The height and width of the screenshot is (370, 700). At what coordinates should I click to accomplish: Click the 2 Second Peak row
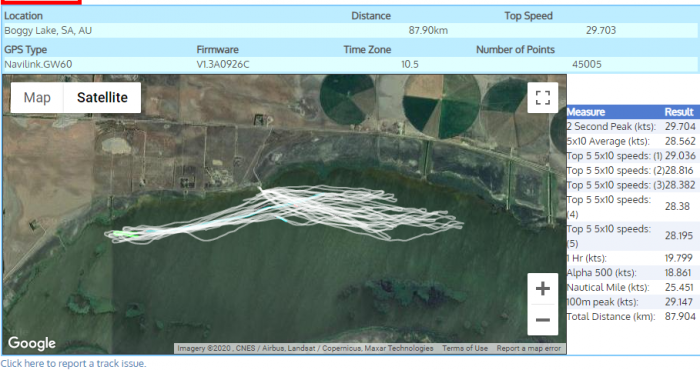[x=632, y=126]
